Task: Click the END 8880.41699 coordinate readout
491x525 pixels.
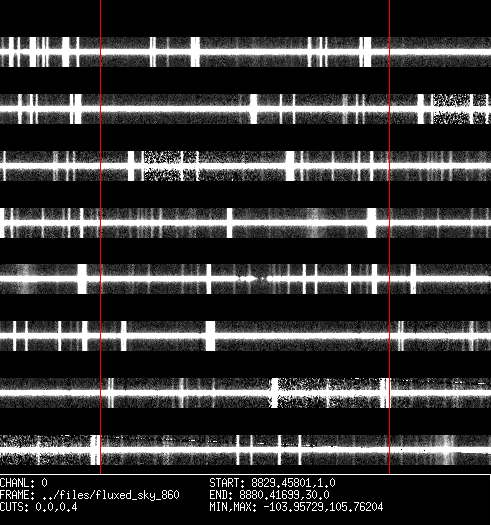Action: point(269,495)
